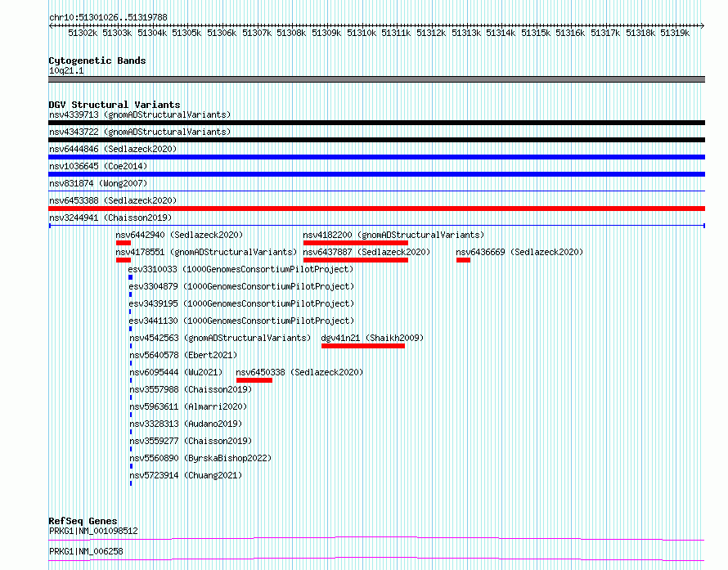
Task: Click the gray cytogenetic band bar
Action: click(x=376, y=79)
